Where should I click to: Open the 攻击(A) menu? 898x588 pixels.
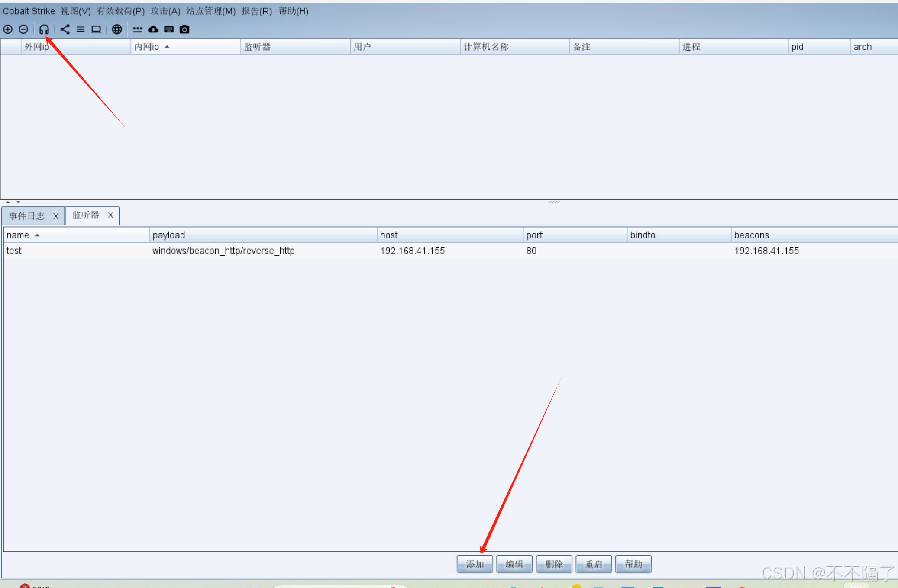165,11
